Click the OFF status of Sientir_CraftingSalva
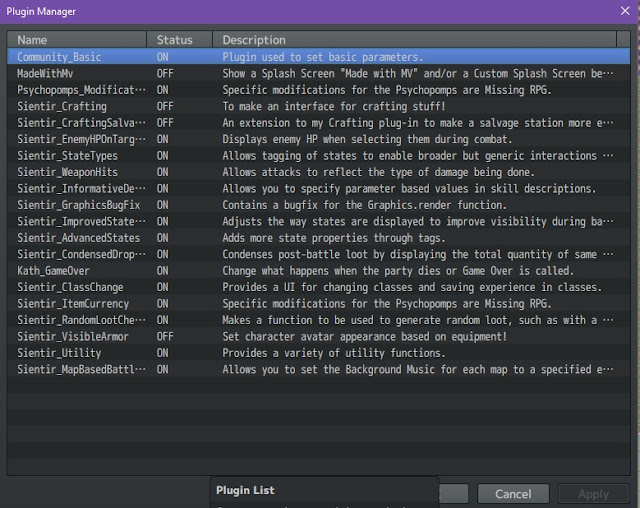The width and height of the screenshot is (640, 508). 165,123
